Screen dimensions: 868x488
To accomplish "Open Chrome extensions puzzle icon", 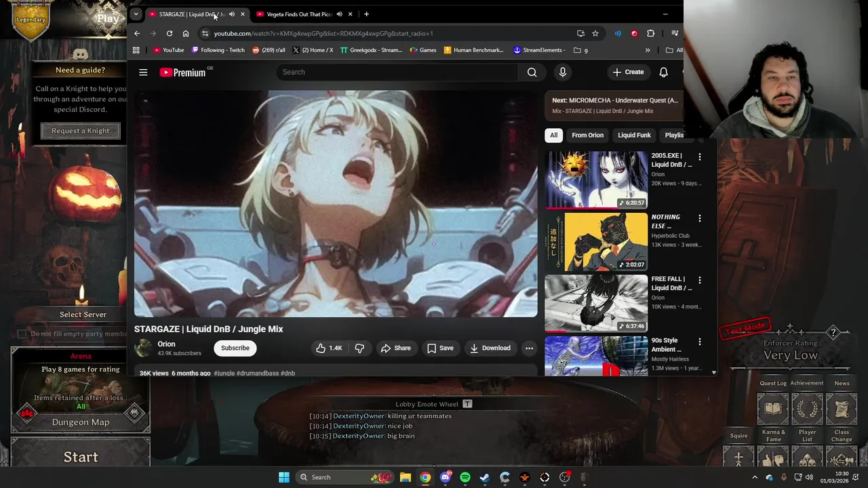I will point(651,33).
